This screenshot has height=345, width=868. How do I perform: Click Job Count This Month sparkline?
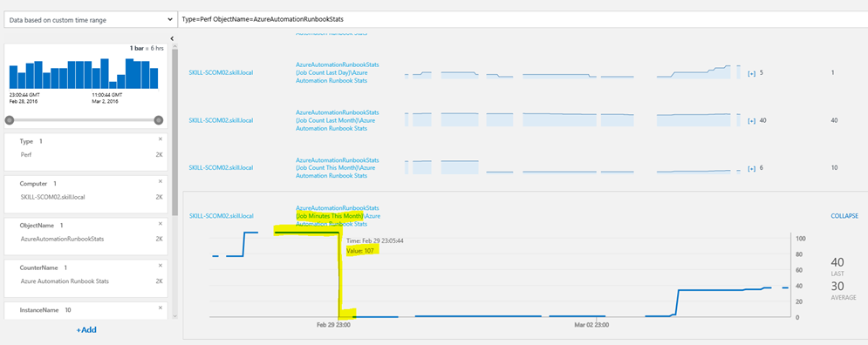[572, 167]
